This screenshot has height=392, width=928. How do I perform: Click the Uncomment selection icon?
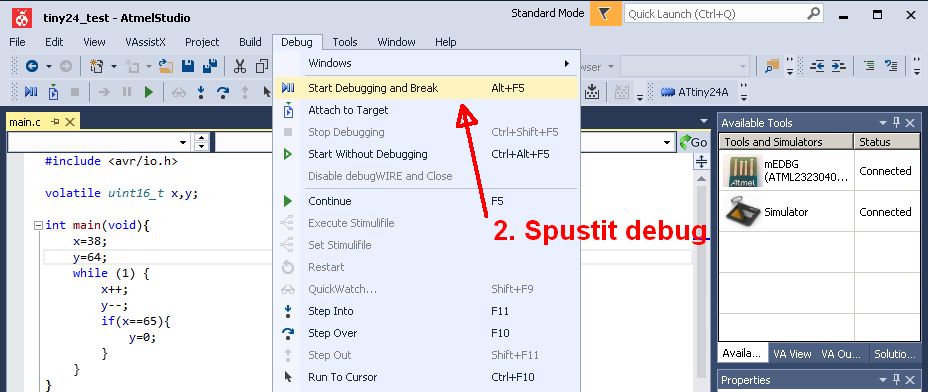pos(891,66)
